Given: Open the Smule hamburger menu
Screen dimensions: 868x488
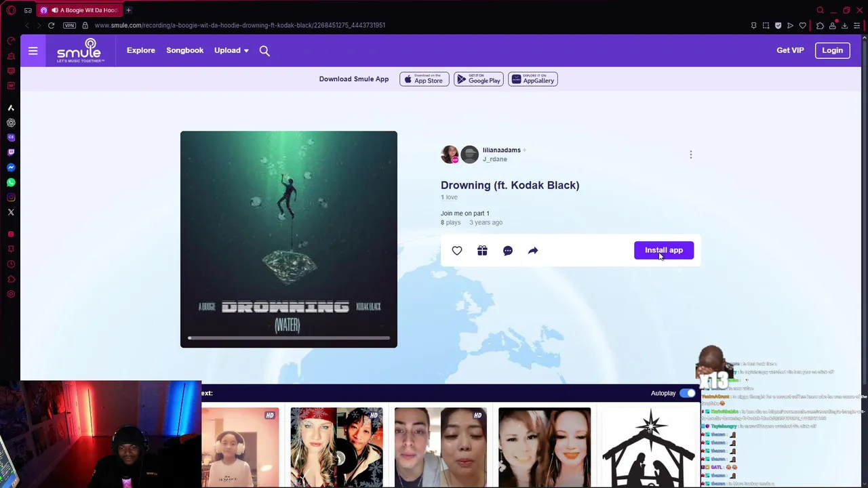Looking at the screenshot, I should pyautogui.click(x=33, y=51).
